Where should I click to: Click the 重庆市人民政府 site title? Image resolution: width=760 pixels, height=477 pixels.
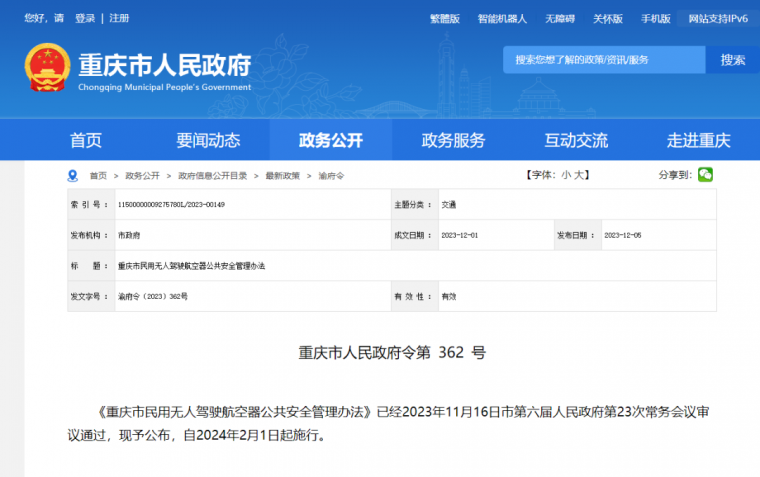165,65
